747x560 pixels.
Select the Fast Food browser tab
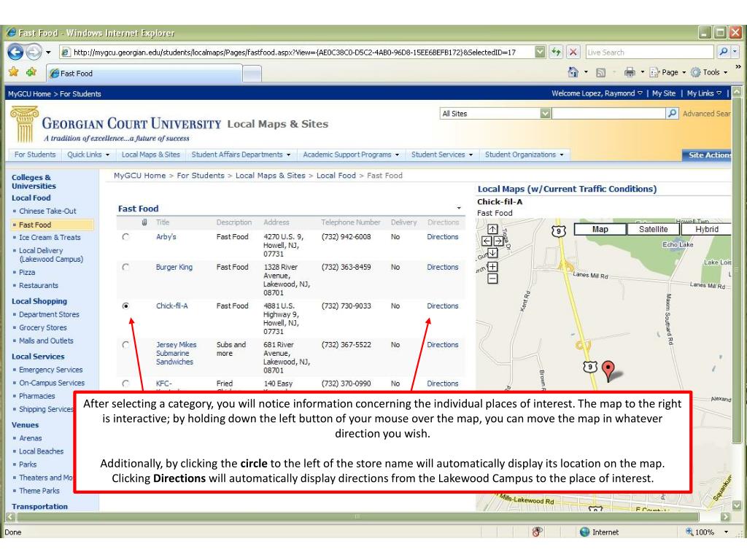click(144, 74)
